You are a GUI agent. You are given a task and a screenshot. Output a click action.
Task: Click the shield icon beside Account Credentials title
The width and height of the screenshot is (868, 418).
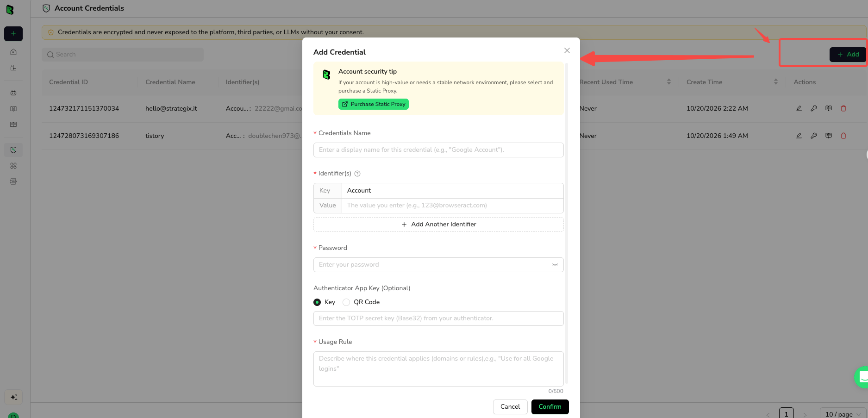(46, 8)
